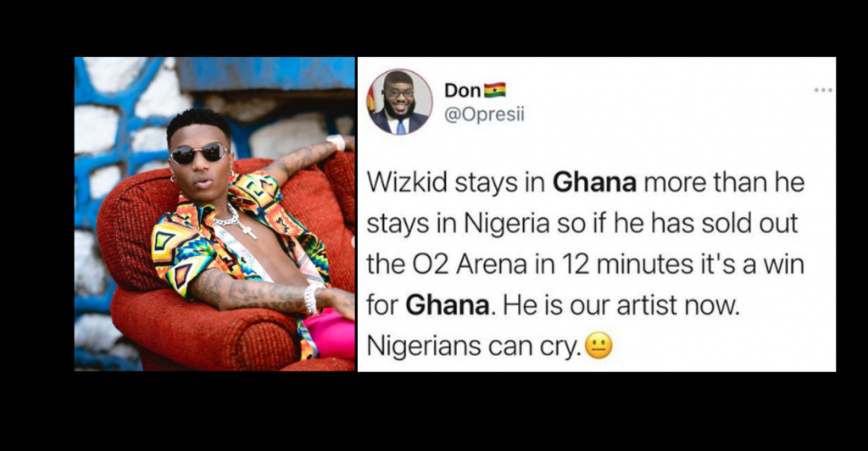Click the sunglasses on the man's face

pos(199,153)
